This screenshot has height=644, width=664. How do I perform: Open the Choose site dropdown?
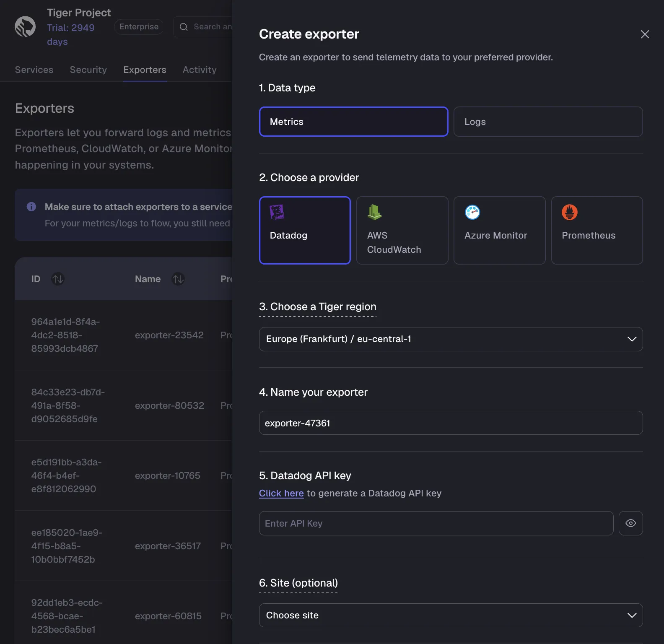pyautogui.click(x=451, y=615)
